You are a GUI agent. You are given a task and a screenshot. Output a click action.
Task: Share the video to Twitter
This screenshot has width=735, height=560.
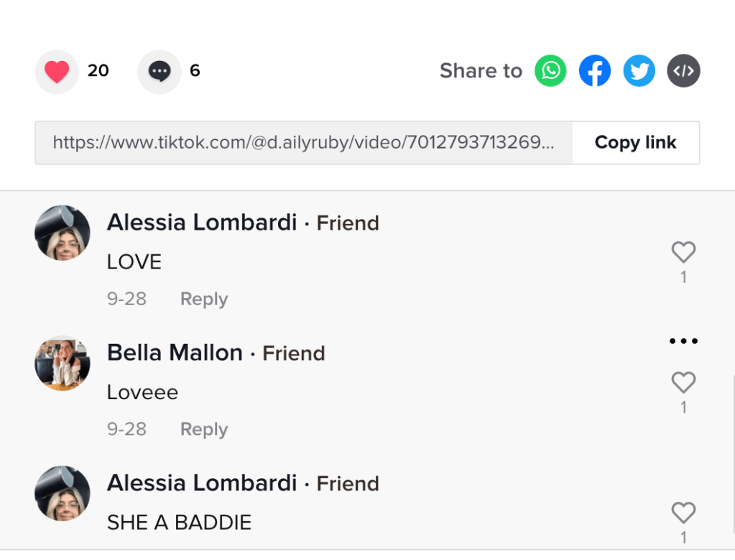coord(639,71)
